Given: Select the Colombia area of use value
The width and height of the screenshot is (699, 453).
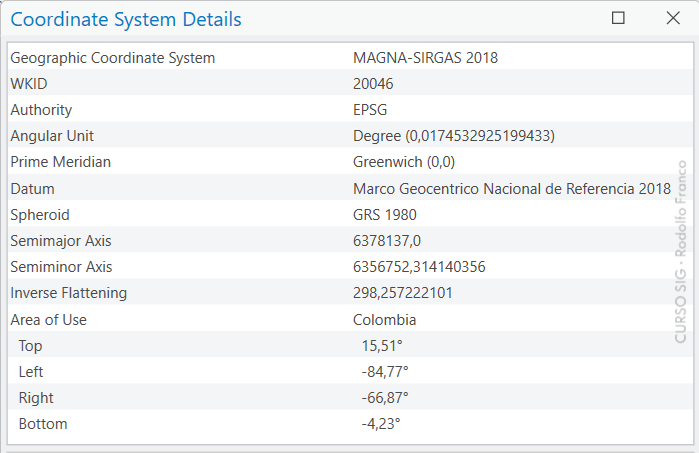Looking at the screenshot, I should pyautogui.click(x=384, y=320).
